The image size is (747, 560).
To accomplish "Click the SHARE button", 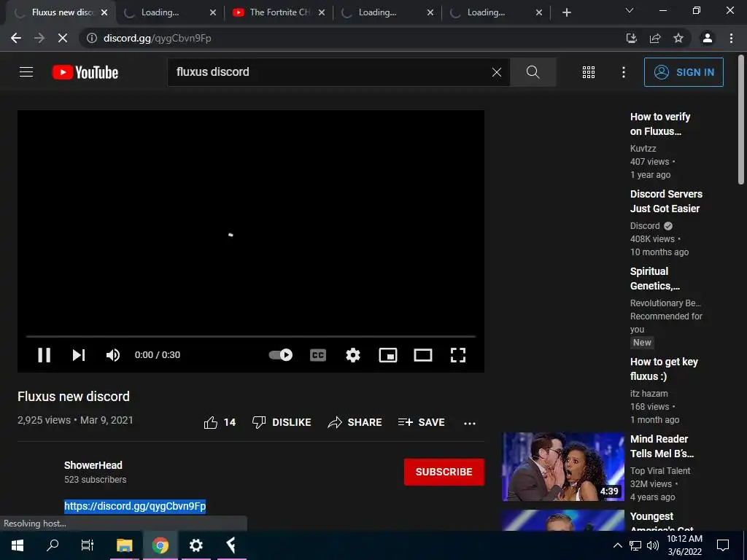I will coord(355,422).
